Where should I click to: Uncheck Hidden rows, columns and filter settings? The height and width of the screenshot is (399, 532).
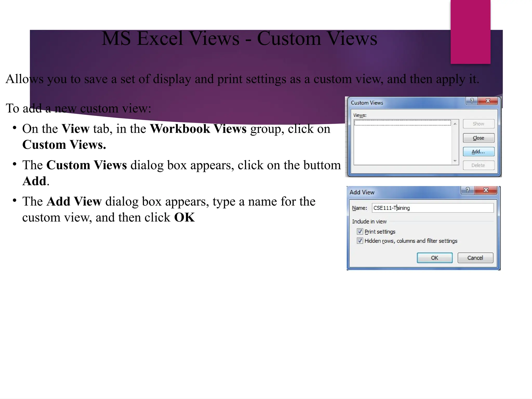coord(360,241)
